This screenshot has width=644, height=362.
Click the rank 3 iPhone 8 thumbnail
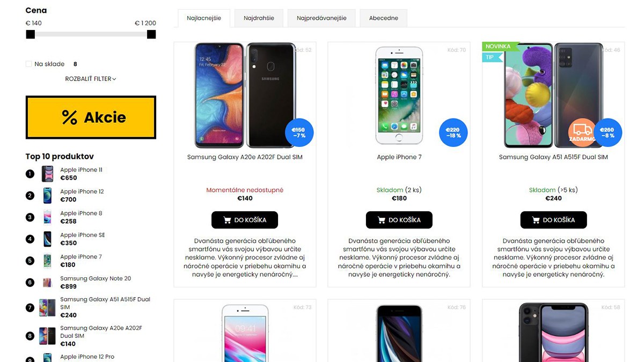(48, 217)
